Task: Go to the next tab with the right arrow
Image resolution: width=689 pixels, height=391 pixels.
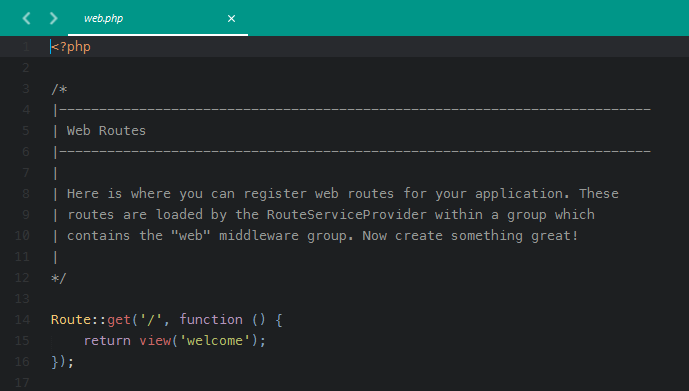Action: click(x=53, y=18)
